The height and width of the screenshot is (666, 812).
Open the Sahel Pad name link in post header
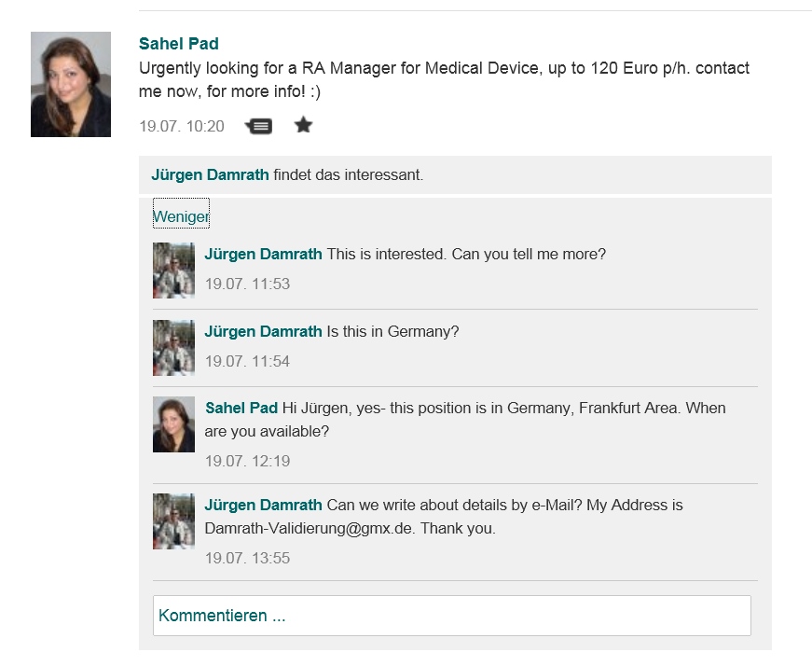point(179,44)
